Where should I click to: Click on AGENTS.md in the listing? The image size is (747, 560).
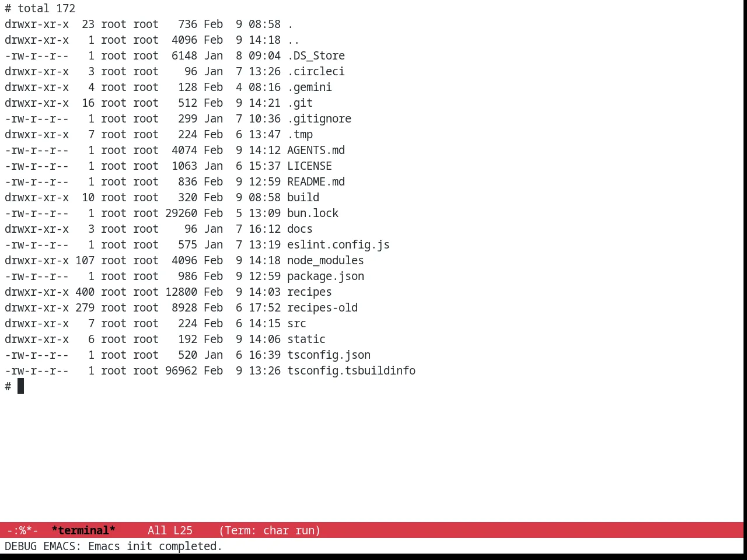316,150
